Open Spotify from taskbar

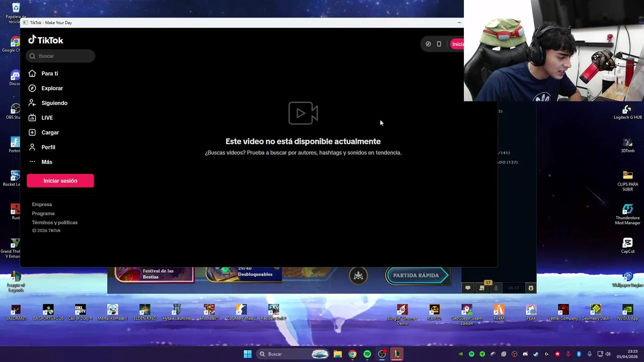pos(367,354)
